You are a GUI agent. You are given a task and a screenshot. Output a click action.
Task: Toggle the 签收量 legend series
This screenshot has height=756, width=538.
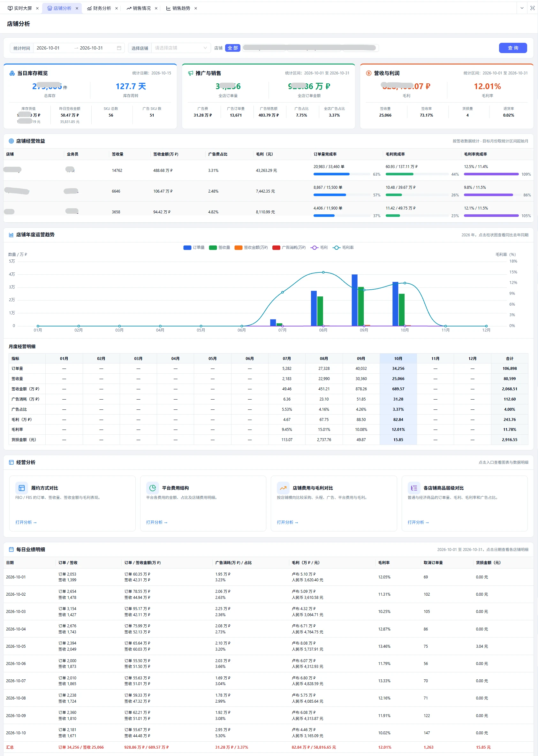(x=219, y=248)
